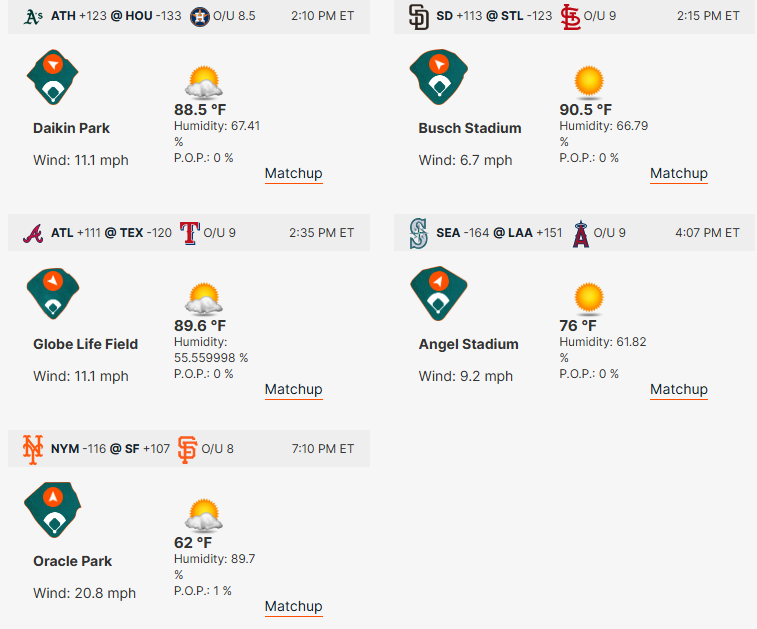The width and height of the screenshot is (757, 629).
Task: Click the Atlanta Braves logo
Action: pyautogui.click(x=33, y=233)
